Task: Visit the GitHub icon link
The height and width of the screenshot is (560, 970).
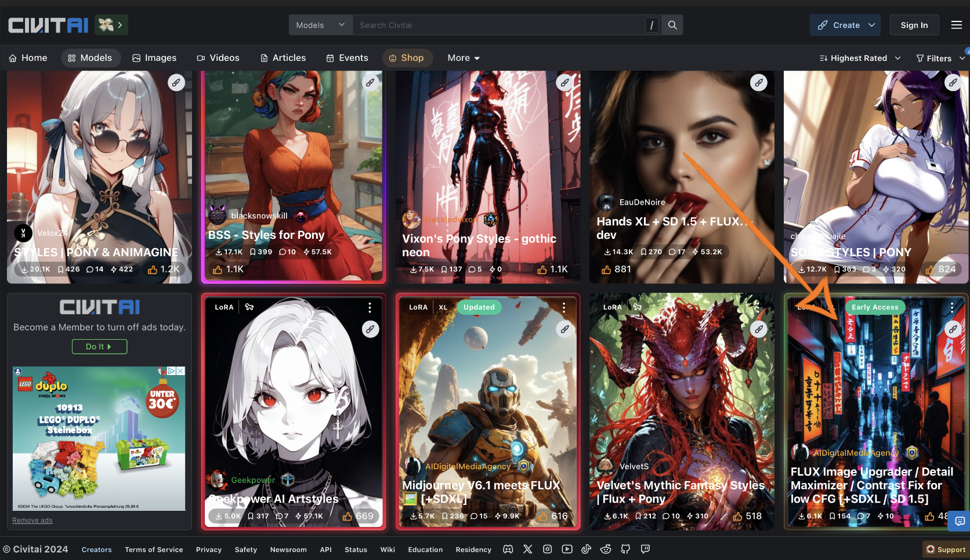Action: point(625,549)
